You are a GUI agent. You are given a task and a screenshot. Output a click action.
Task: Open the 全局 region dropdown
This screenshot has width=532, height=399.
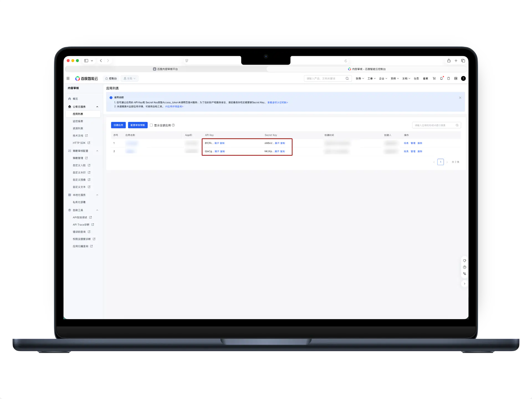[130, 78]
